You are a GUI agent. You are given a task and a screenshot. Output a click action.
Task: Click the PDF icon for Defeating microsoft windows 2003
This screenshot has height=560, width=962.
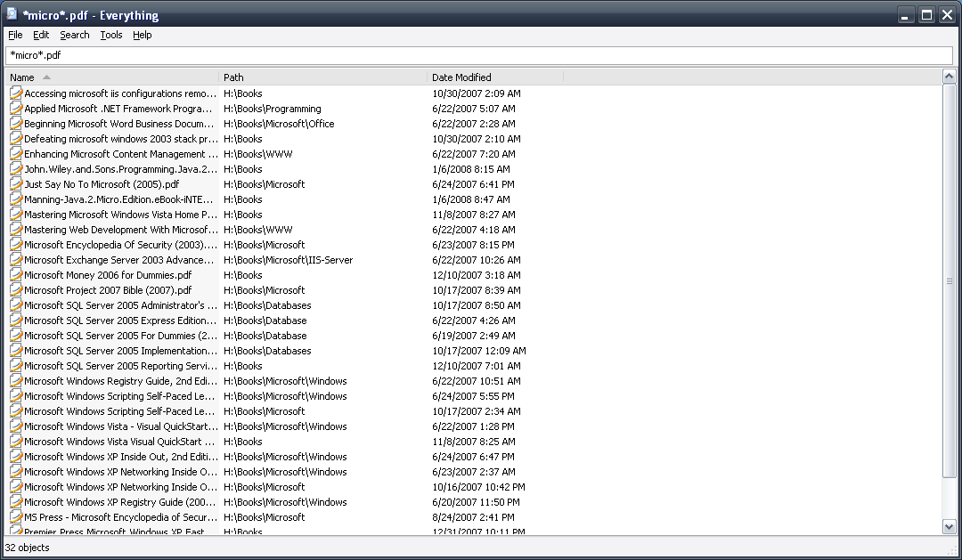point(16,139)
